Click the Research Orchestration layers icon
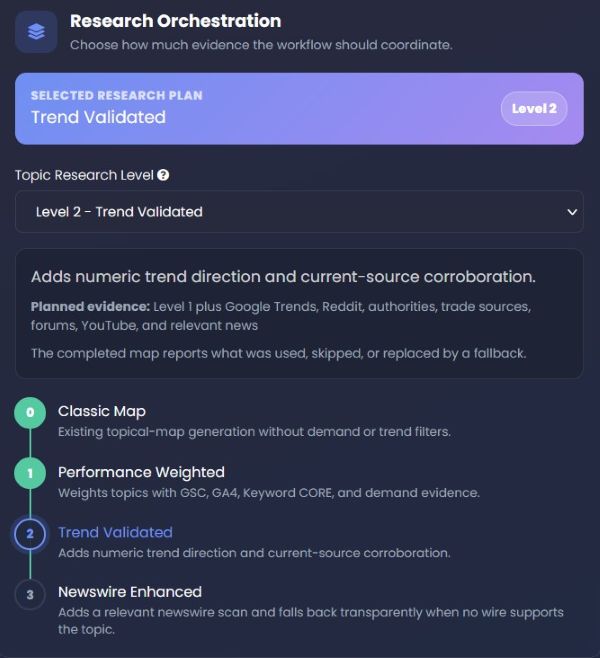The width and height of the screenshot is (600, 658). click(36, 32)
